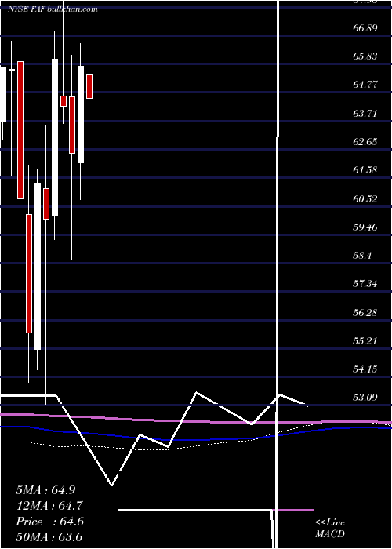Select the 53.09 price axis label

365,398
